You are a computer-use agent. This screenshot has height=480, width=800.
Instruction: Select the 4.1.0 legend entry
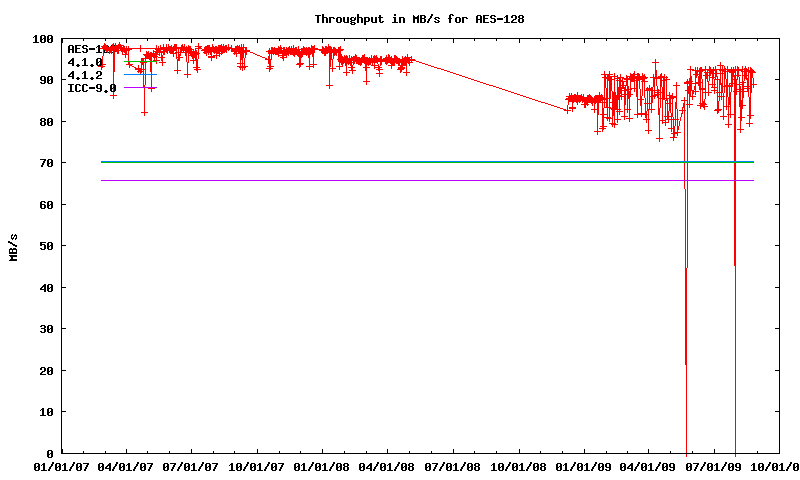[84, 62]
